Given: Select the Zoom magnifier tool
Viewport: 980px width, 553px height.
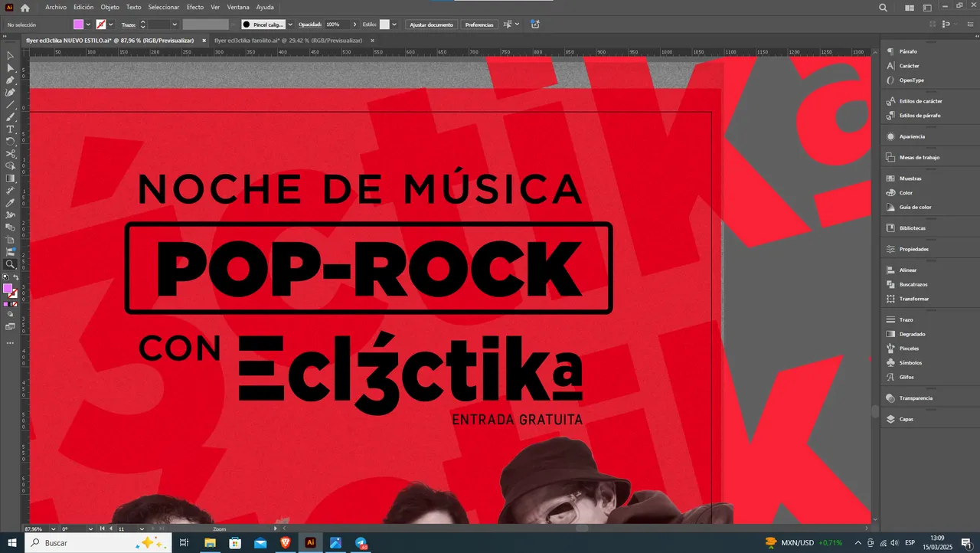Looking at the screenshot, I should (10, 264).
